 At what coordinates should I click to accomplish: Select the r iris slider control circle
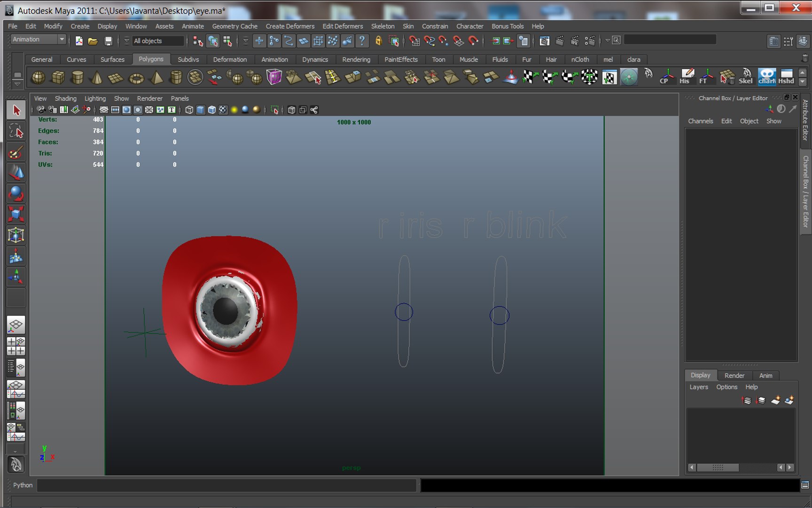(x=404, y=312)
